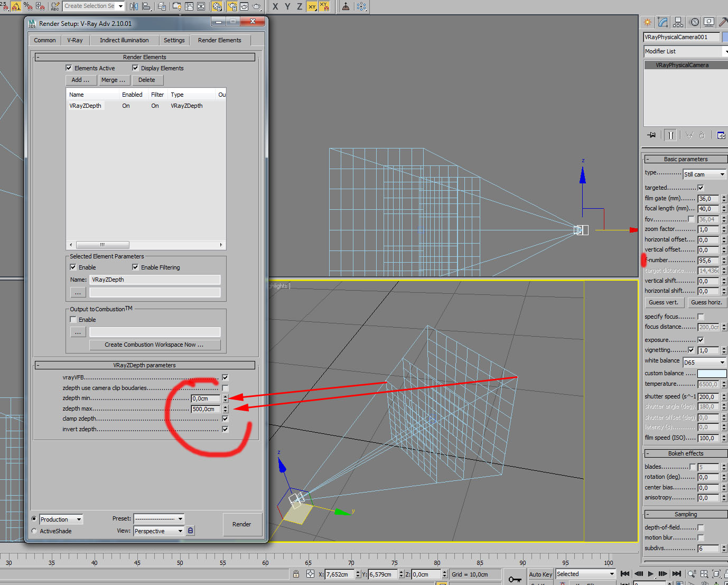This screenshot has height=585, width=728.
Task: Switch to the Settings tab
Action: [x=174, y=40]
